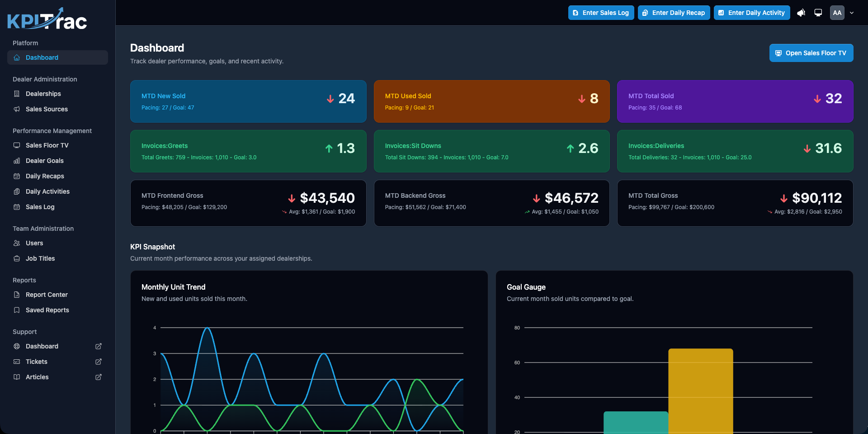
Task: Click the Tickets icon in Support
Action: 17,362
